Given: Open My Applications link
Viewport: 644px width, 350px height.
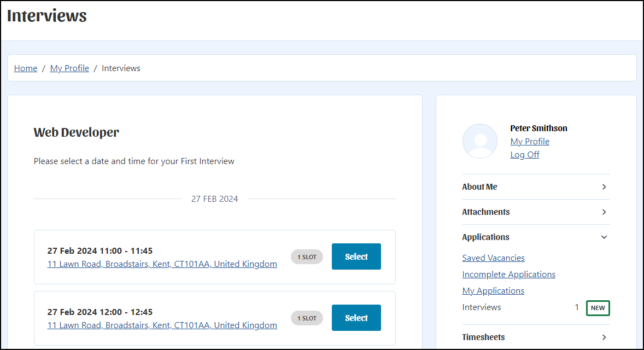Looking at the screenshot, I should point(493,291).
